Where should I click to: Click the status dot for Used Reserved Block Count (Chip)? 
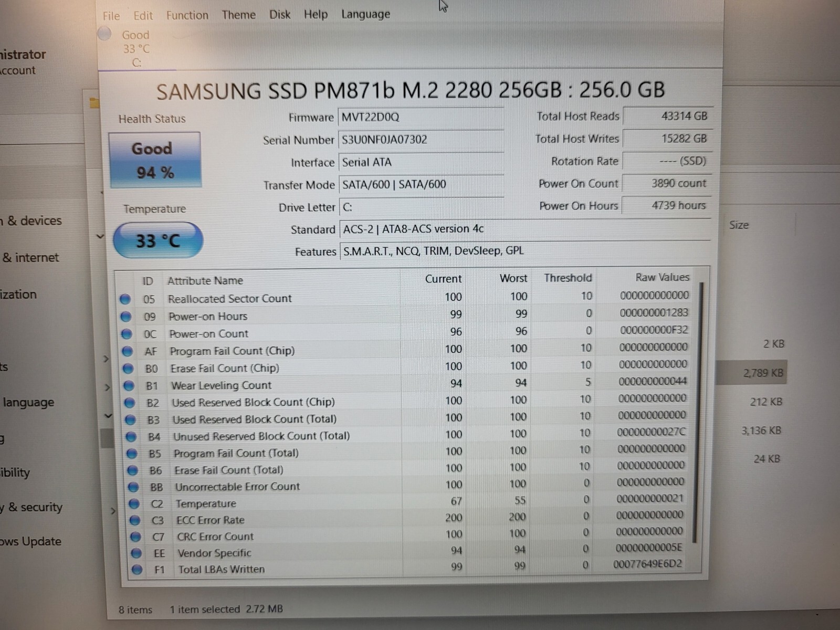130,403
